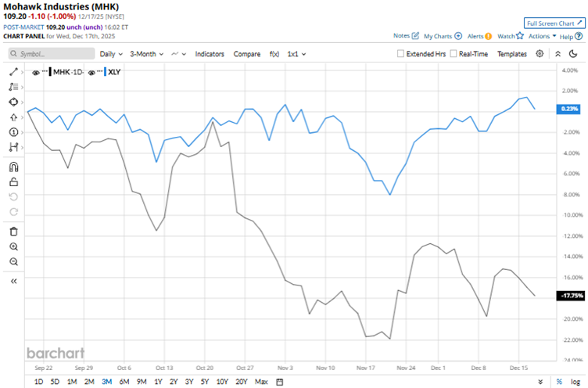
Task: Select the 6M time range
Action: (124, 382)
